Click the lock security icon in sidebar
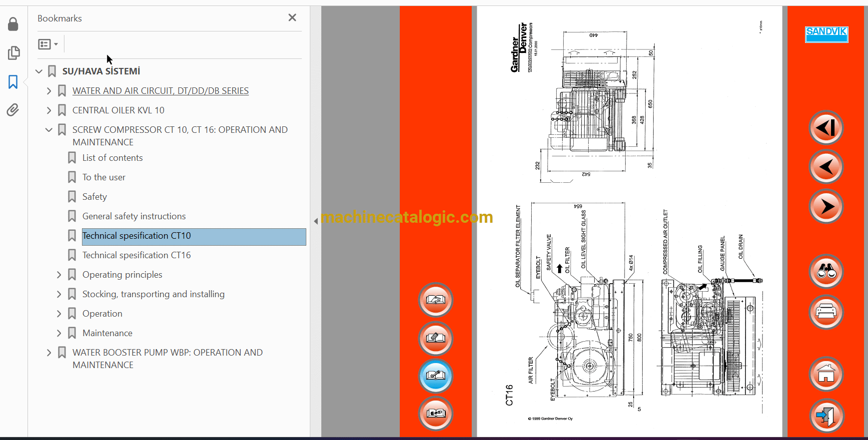The width and height of the screenshot is (868, 440). pos(13,24)
